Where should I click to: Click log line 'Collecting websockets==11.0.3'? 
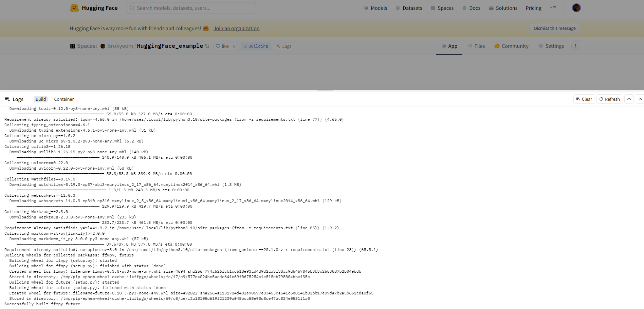point(40,195)
